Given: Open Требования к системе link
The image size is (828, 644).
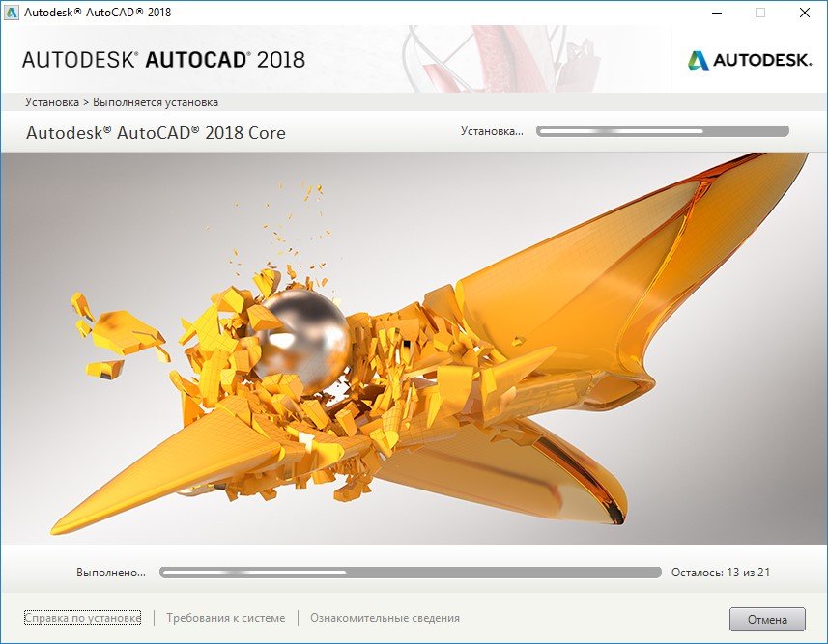Looking at the screenshot, I should tap(225, 618).
